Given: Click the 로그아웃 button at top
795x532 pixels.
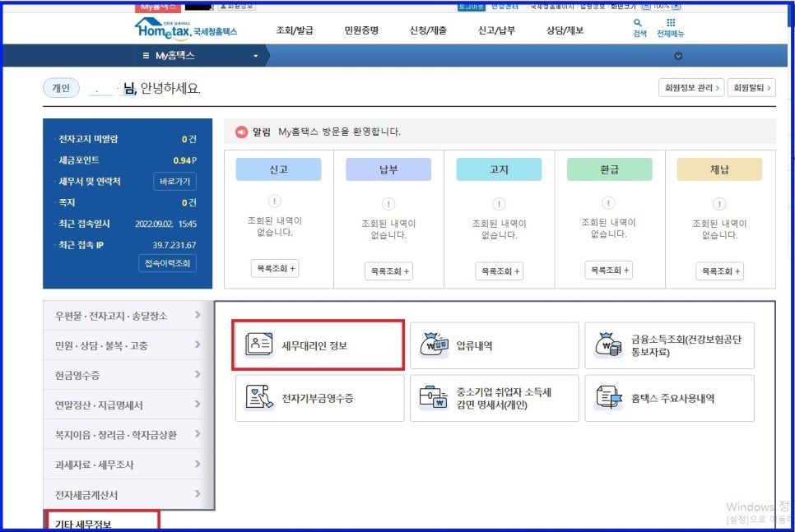Looking at the screenshot, I should coord(471,7).
